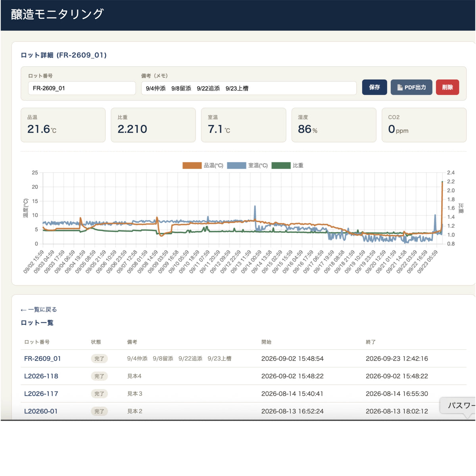This screenshot has height=476, width=476.
Task: Click end time 2026-08-13 18:02:12
Action: pyautogui.click(x=397, y=411)
